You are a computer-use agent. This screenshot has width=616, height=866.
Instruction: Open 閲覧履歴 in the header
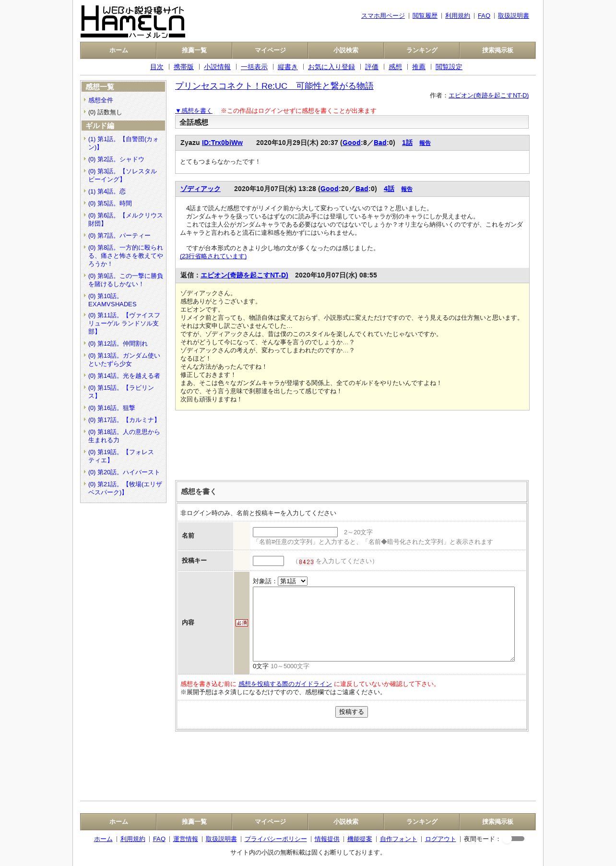click(425, 16)
